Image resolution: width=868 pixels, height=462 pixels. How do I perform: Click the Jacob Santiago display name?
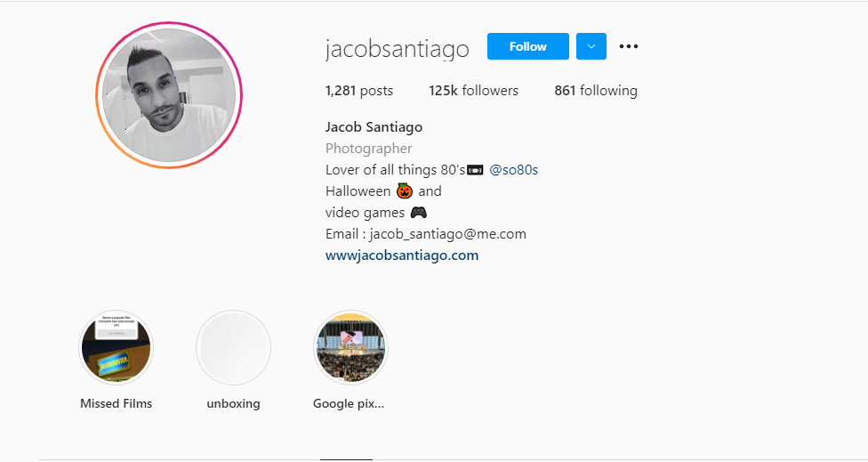374,127
